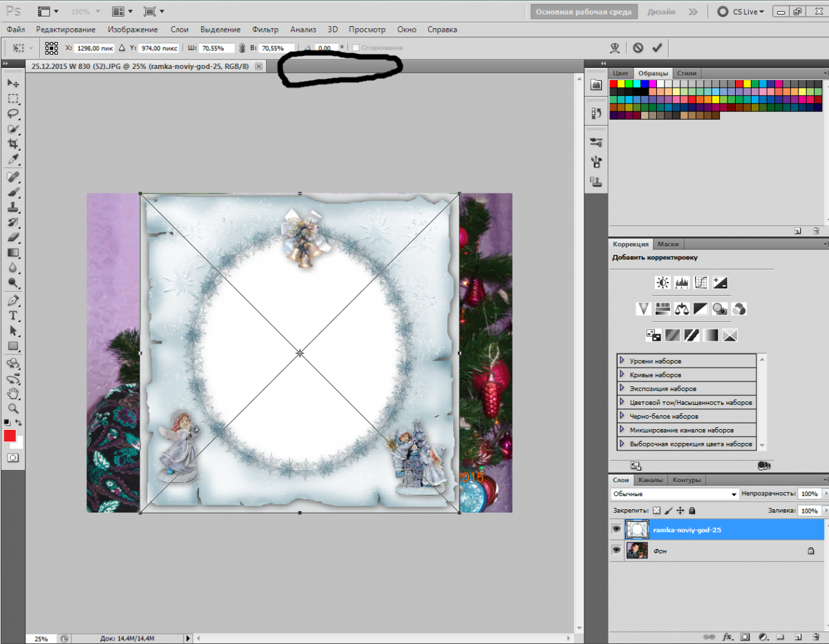Commit the transform with the checkmark
The height and width of the screenshot is (644, 829).
coord(656,48)
